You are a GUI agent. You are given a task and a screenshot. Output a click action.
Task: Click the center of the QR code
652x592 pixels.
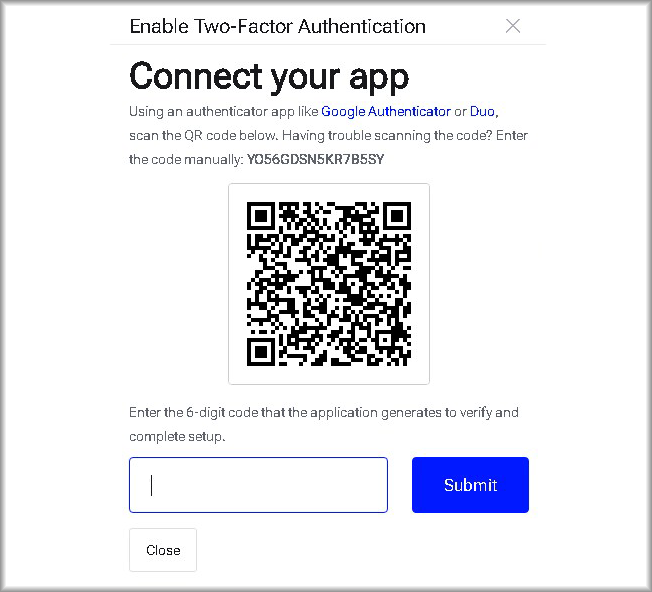[329, 284]
